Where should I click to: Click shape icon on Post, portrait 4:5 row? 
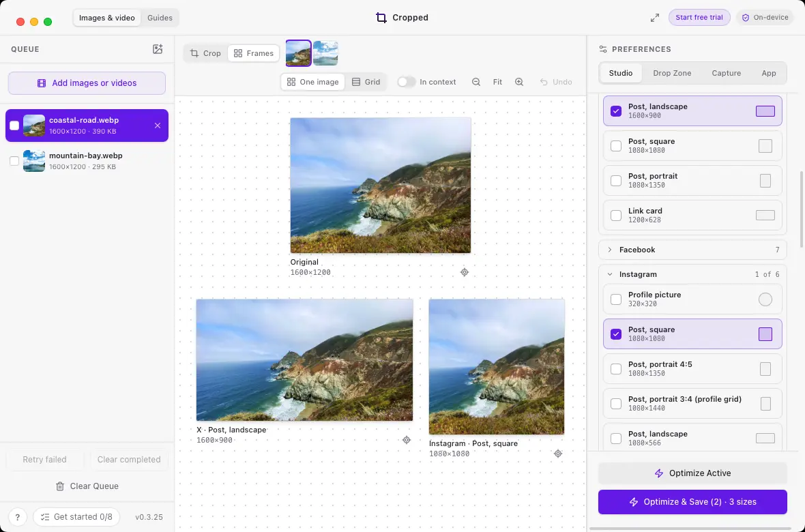765,369
